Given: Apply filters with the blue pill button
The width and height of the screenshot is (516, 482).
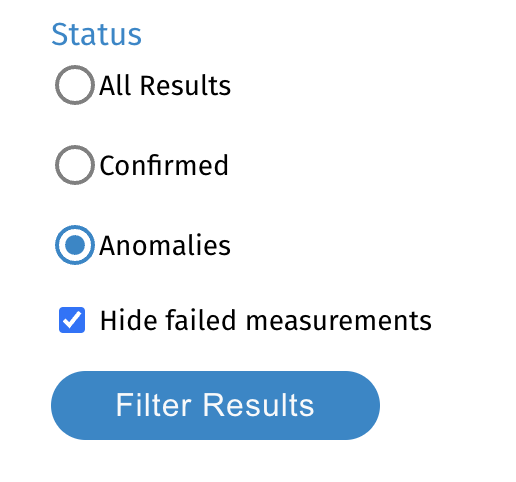Looking at the screenshot, I should pos(215,405).
